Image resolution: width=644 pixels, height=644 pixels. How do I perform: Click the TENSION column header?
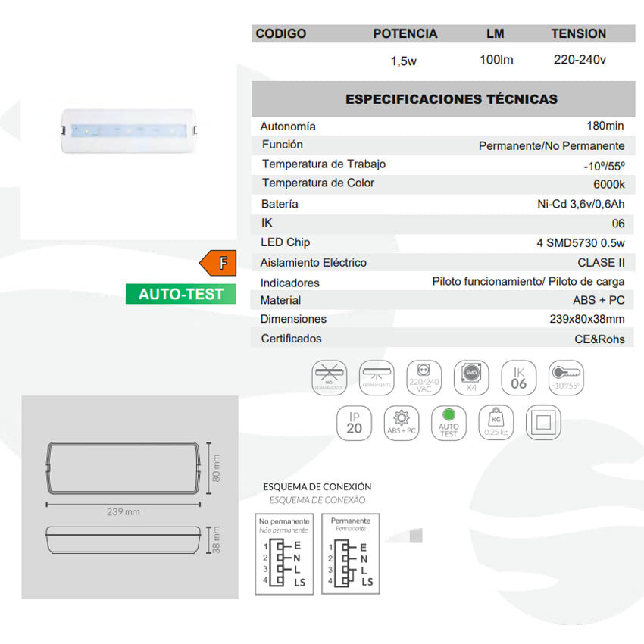pos(579,33)
